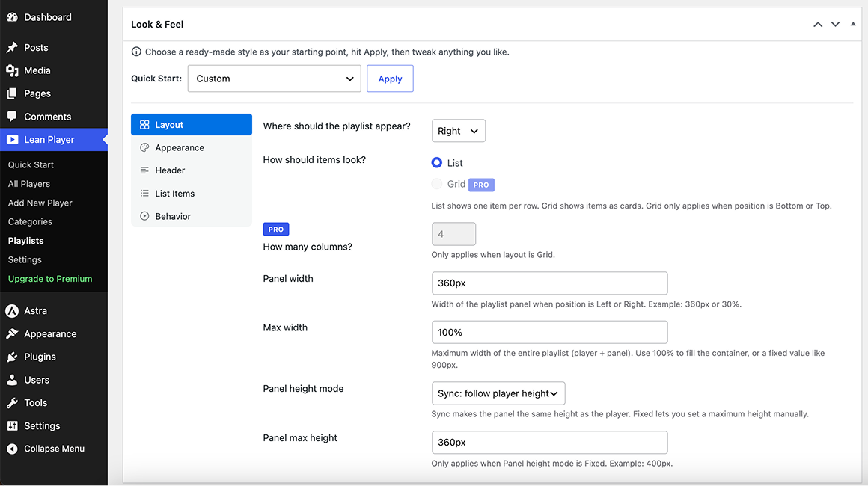Click the Settings sliders icon at bottom of sidebar

12,425
